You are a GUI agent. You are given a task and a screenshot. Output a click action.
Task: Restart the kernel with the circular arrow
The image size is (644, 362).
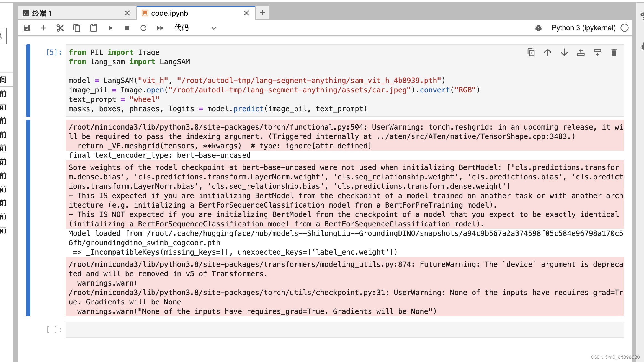click(143, 28)
